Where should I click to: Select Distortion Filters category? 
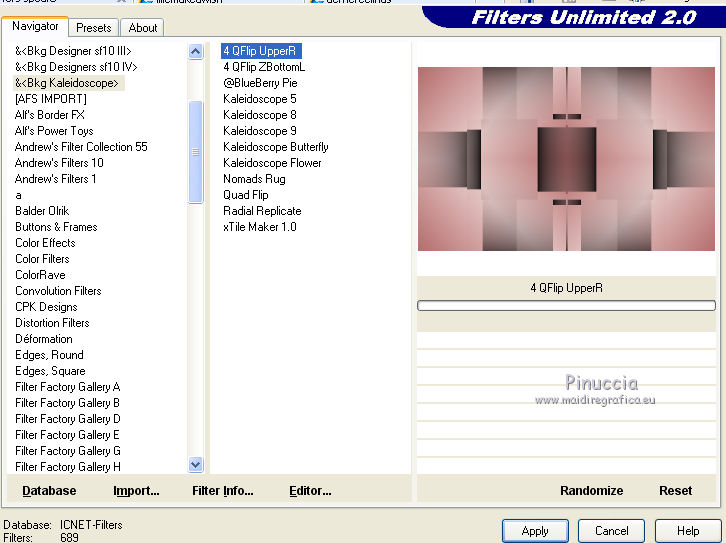pyautogui.click(x=52, y=323)
